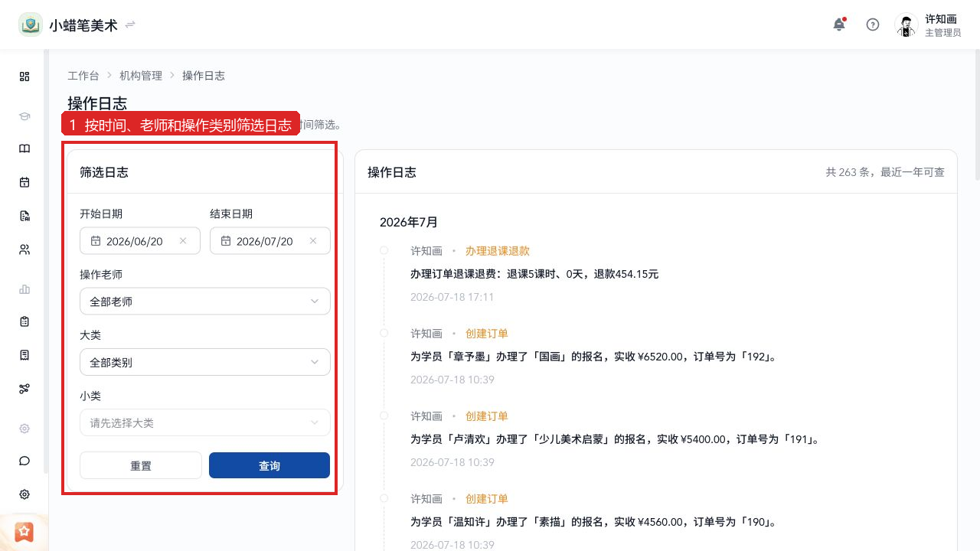The image size is (980, 551).
Task: Open the 操作老师 dropdown showing 全部老师
Action: [x=205, y=302]
